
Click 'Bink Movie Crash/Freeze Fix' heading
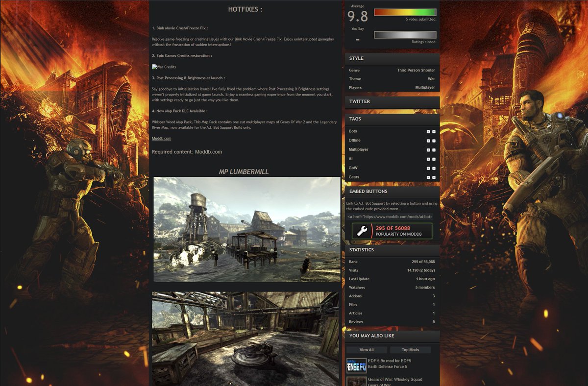click(x=179, y=28)
